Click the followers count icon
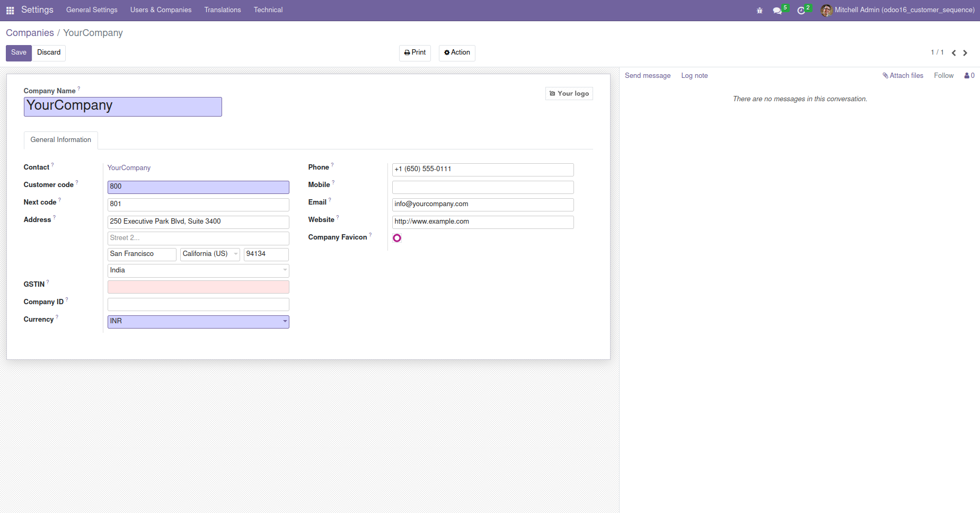 tap(969, 76)
